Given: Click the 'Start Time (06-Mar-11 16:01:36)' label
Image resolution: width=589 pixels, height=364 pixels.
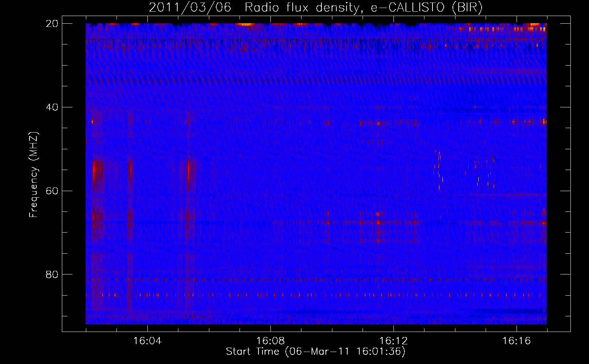Looking at the screenshot, I should tap(316, 352).
